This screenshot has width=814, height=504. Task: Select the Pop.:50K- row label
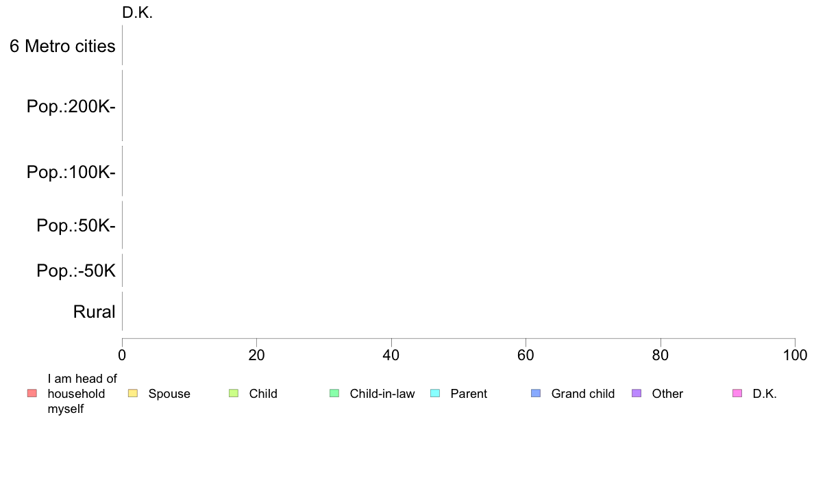[x=76, y=226]
